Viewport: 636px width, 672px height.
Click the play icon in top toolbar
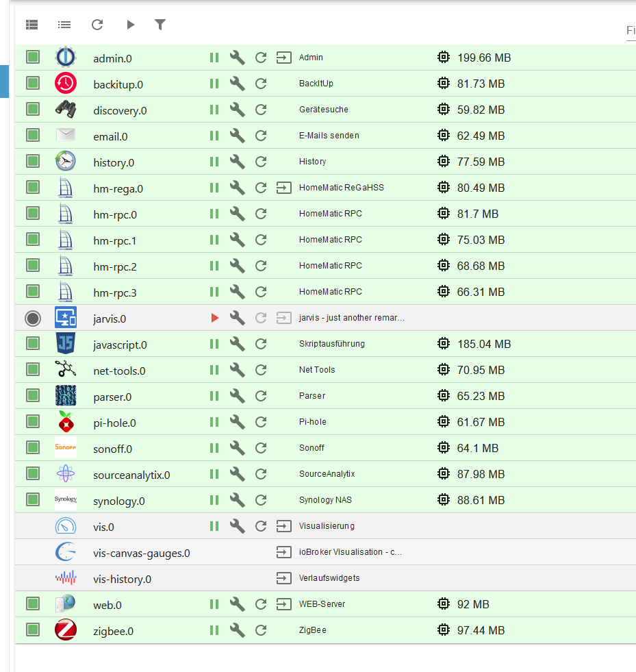coord(130,25)
